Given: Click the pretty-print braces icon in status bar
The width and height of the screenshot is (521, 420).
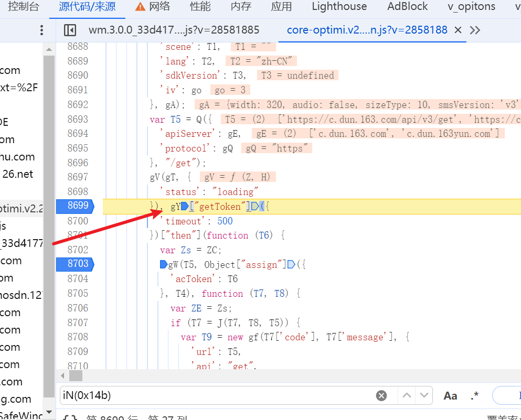Looking at the screenshot, I should pyautogui.click(x=70, y=418).
